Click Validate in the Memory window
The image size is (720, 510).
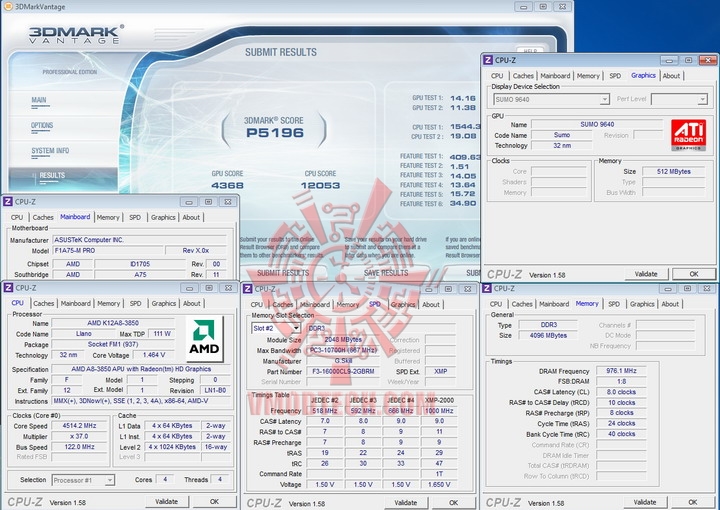coord(645,502)
